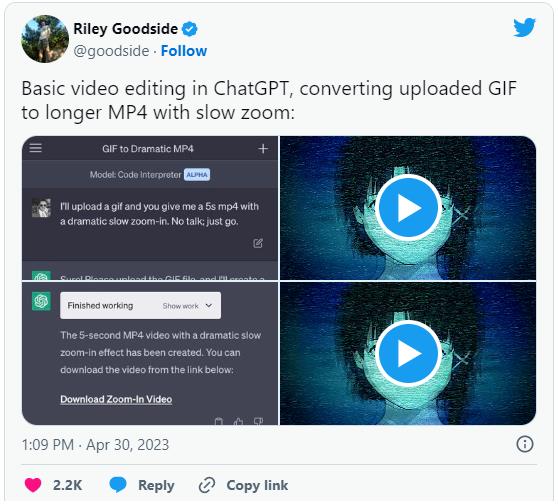The height and width of the screenshot is (504, 558).
Task: Click the plus new chat icon
Action: pyautogui.click(x=263, y=148)
